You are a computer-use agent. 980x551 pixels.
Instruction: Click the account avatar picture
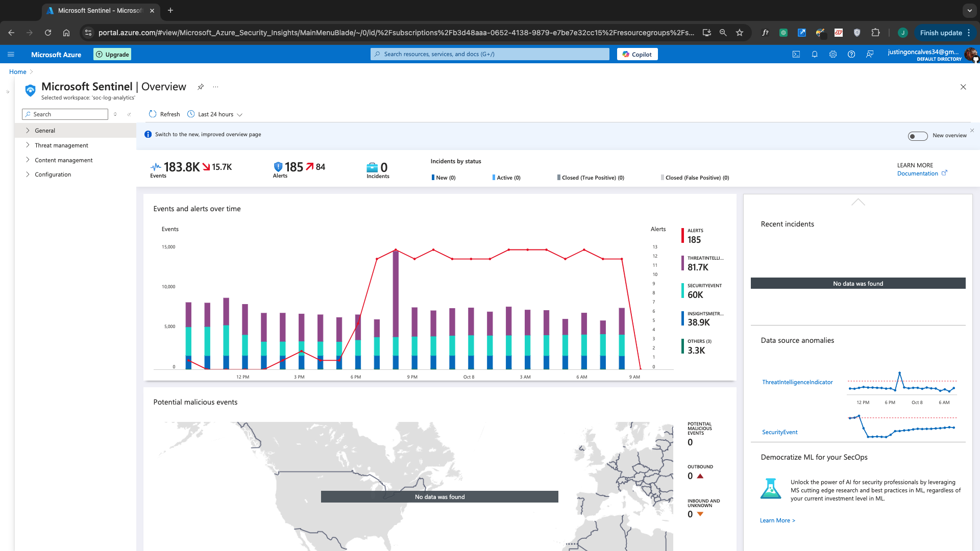point(971,54)
